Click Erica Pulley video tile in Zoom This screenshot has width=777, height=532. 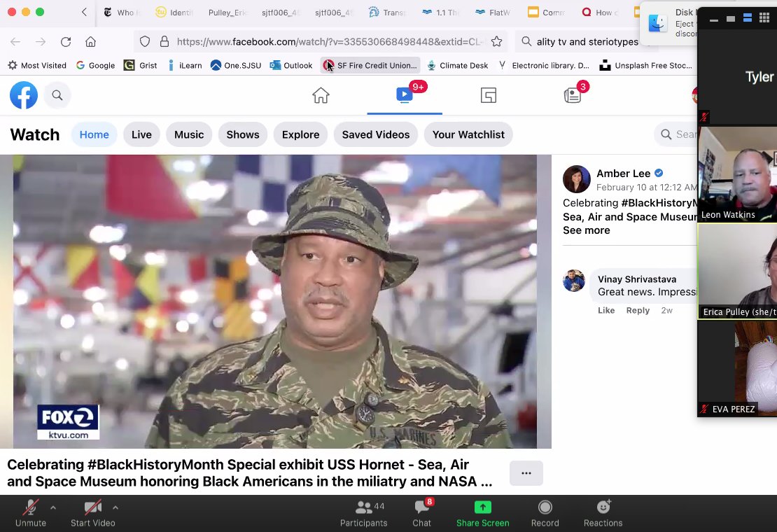point(737,272)
